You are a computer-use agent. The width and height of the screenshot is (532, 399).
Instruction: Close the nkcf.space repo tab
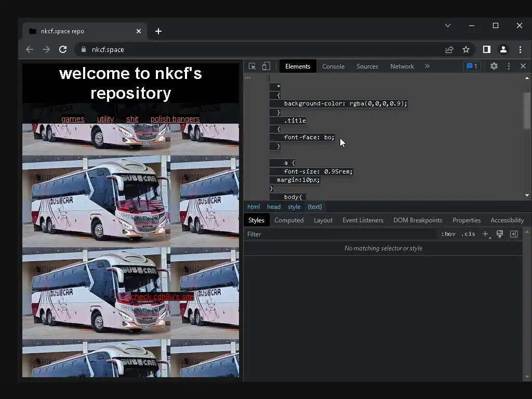tap(138, 31)
